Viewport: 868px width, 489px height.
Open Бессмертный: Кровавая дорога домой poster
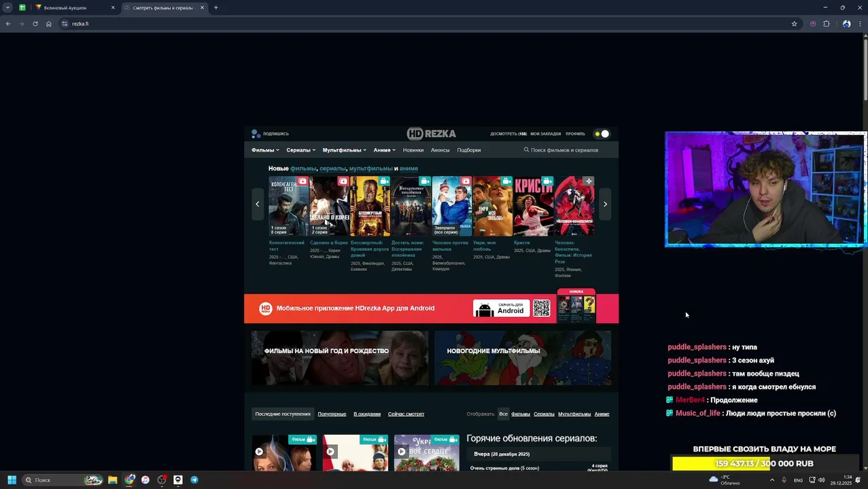370,206
